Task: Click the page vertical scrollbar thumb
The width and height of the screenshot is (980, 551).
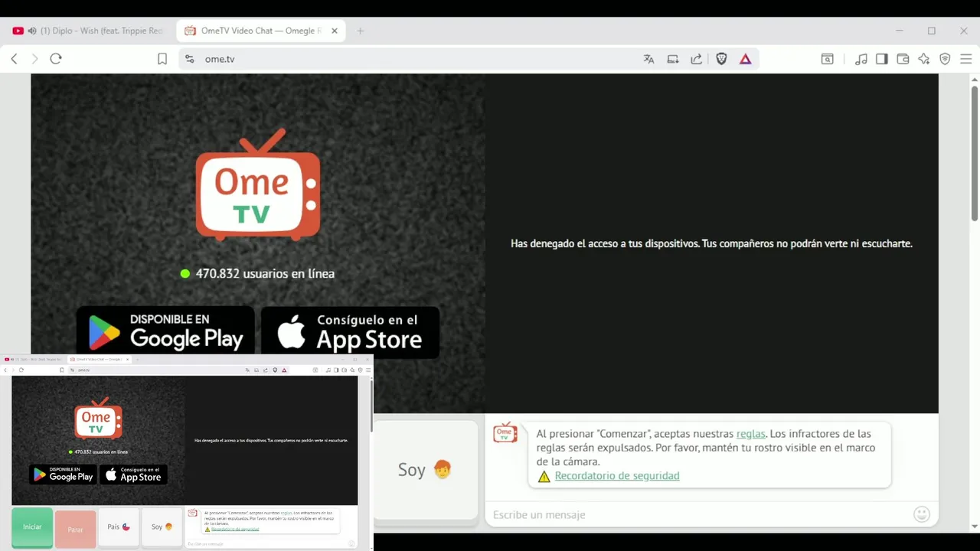Action: click(x=975, y=155)
